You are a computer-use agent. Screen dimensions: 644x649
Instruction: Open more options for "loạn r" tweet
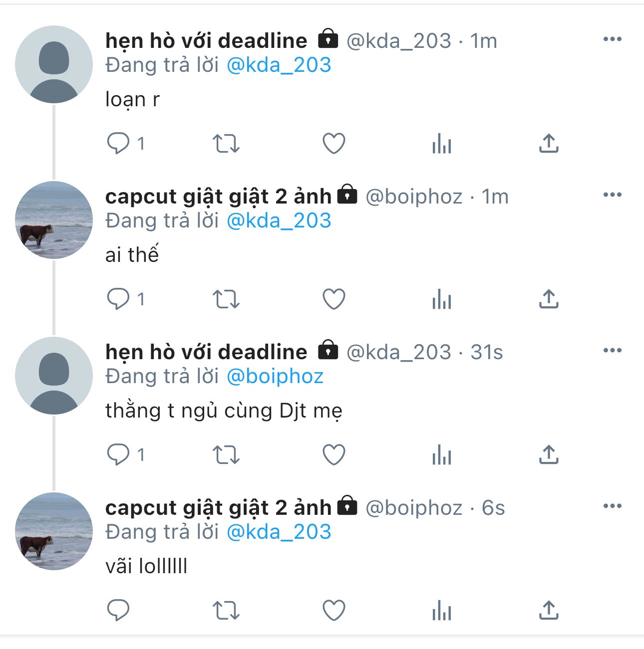pyautogui.click(x=612, y=39)
